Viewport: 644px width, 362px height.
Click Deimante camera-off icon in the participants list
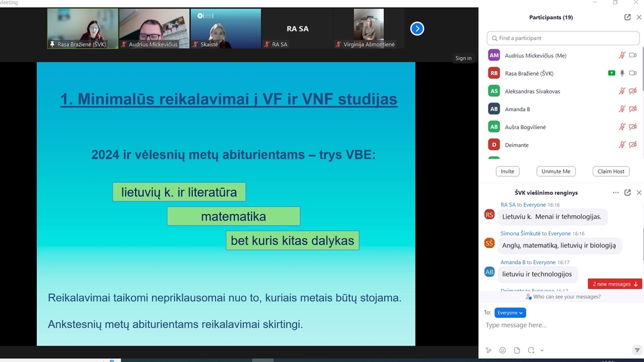[633, 145]
